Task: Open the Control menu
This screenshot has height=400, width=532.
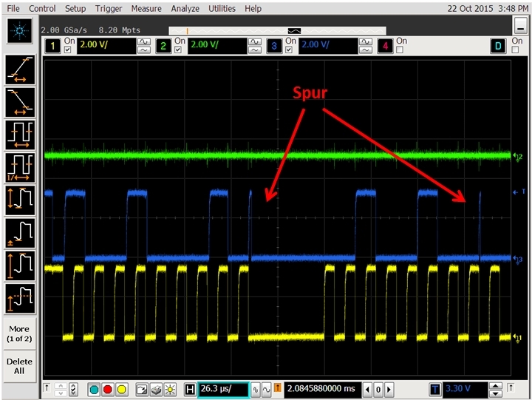Action: click(x=42, y=8)
